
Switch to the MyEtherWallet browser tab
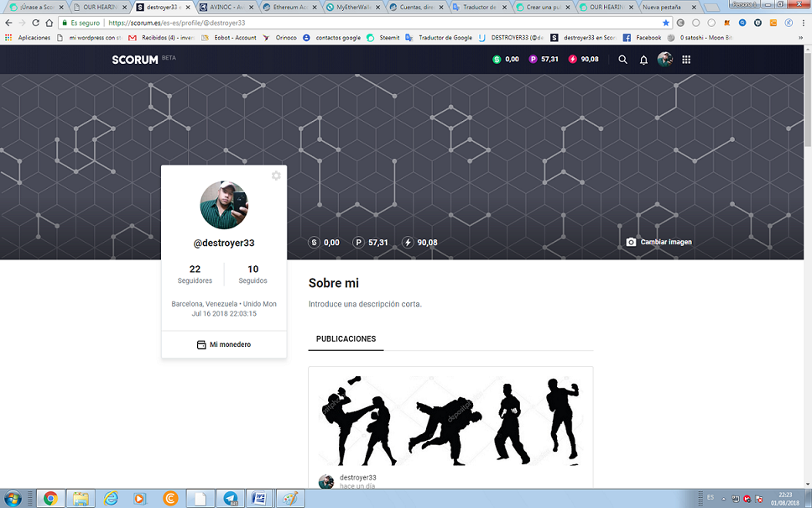point(351,5)
